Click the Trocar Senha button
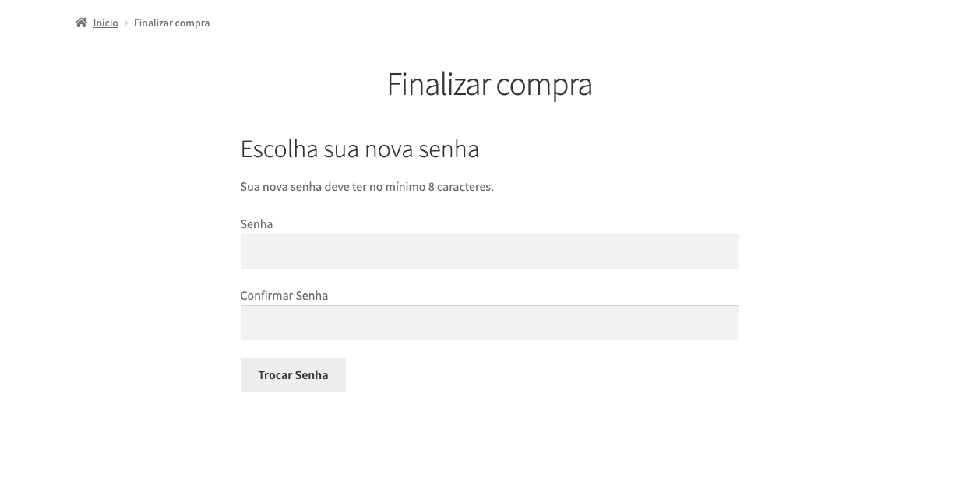Screen dimensions: 980x492 click(293, 374)
